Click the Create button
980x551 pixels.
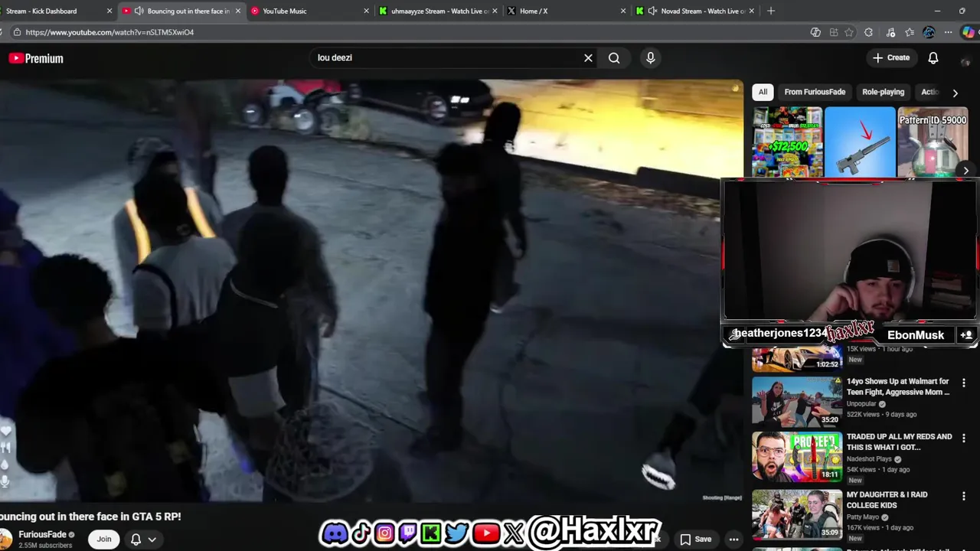point(891,58)
